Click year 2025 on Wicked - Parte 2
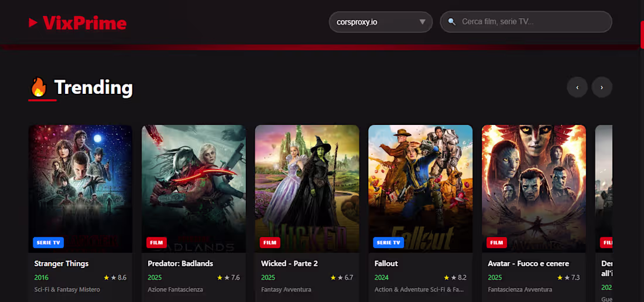 268,278
